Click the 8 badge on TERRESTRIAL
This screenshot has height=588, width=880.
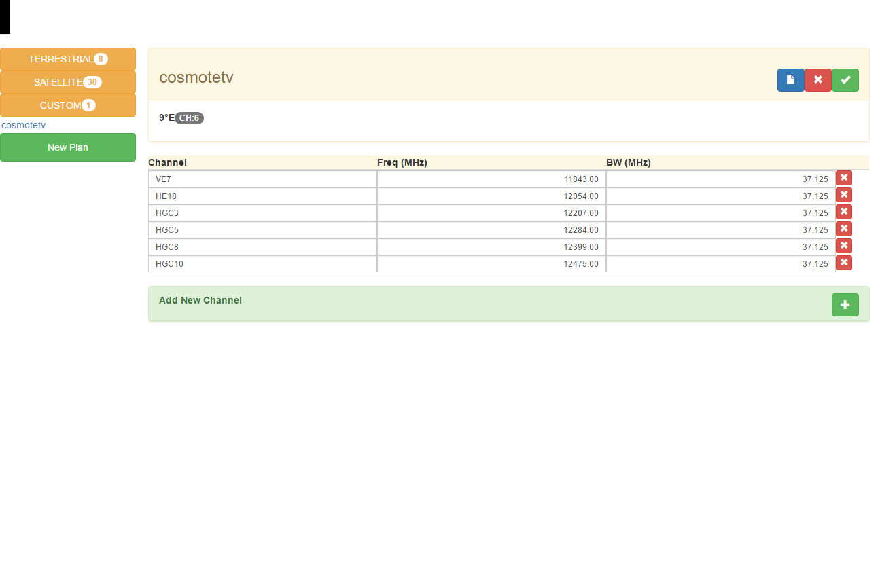tap(101, 59)
